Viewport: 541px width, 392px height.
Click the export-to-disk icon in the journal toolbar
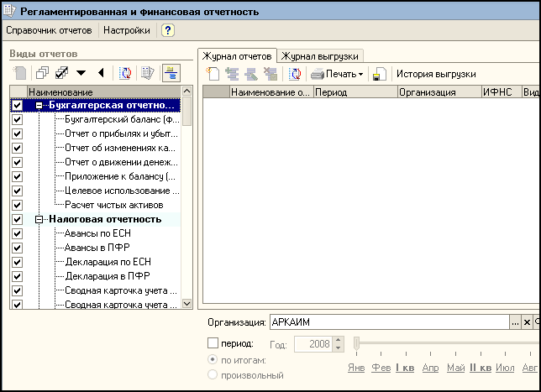point(380,74)
